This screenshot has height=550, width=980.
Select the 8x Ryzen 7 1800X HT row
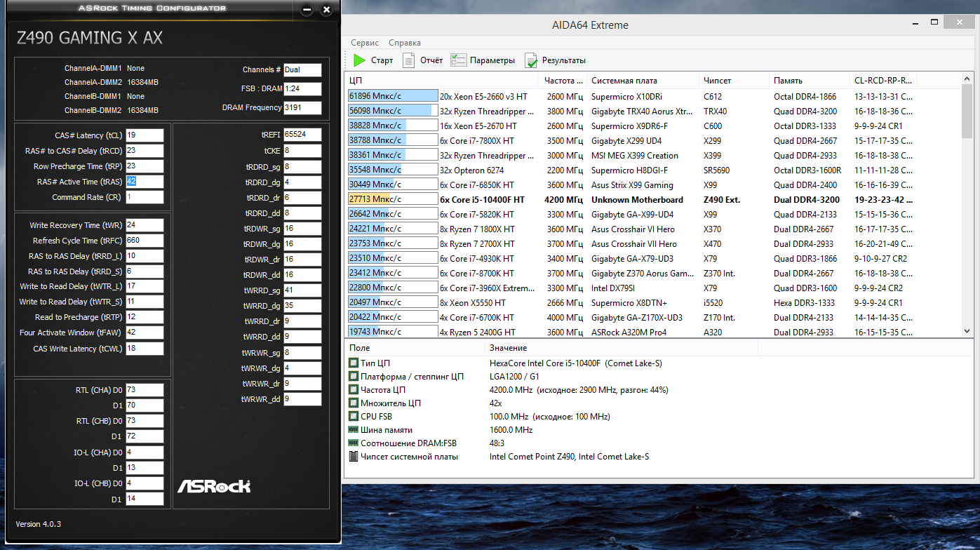(x=652, y=229)
